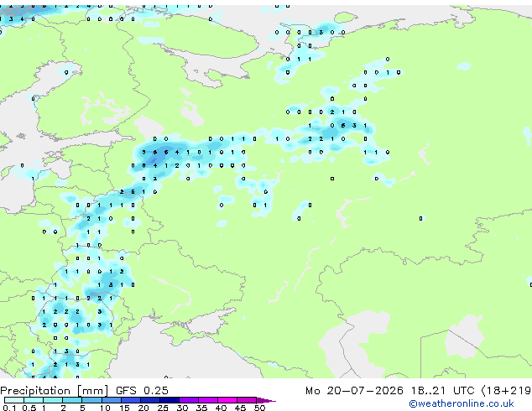
Task: Select the 2–5 mm legend swatch
Action: (x=72, y=400)
